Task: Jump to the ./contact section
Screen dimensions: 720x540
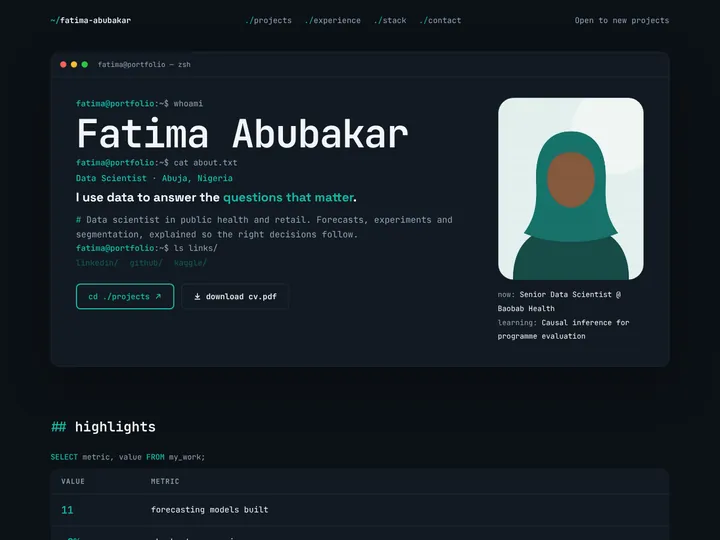Action: (x=440, y=20)
